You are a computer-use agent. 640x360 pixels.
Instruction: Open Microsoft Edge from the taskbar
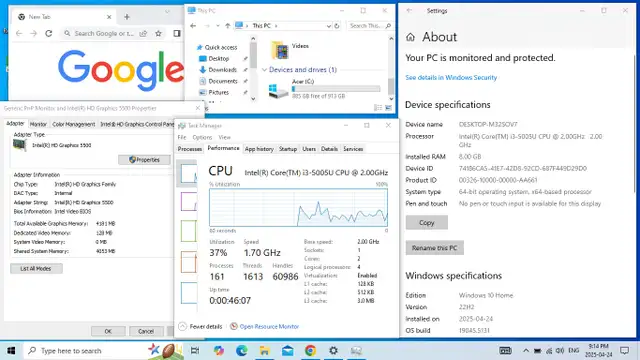pyautogui.click(x=241, y=350)
